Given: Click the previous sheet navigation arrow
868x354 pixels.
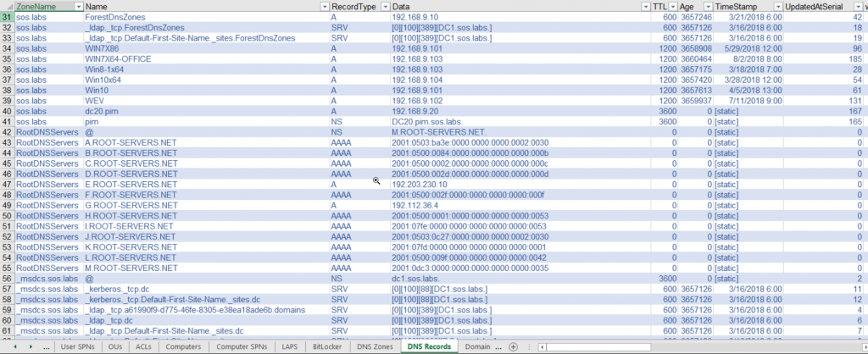Looking at the screenshot, I should 15,347.
